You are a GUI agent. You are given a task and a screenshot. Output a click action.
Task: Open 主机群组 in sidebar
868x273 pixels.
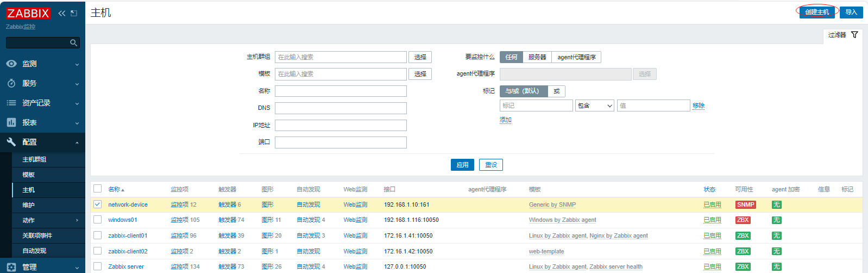pos(34,159)
